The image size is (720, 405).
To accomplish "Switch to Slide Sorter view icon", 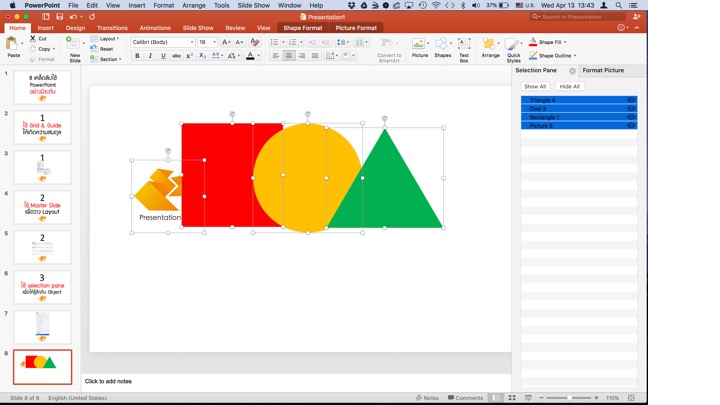I will pyautogui.click(x=510, y=398).
